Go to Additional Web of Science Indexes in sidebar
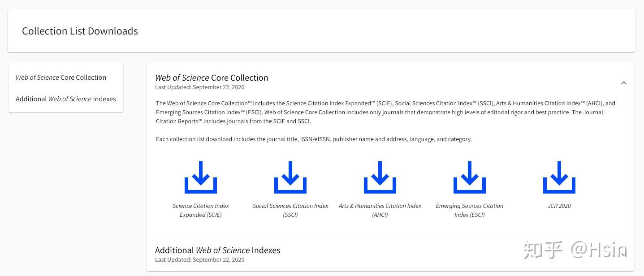Image resolution: width=644 pixels, height=276 pixels. tap(66, 99)
